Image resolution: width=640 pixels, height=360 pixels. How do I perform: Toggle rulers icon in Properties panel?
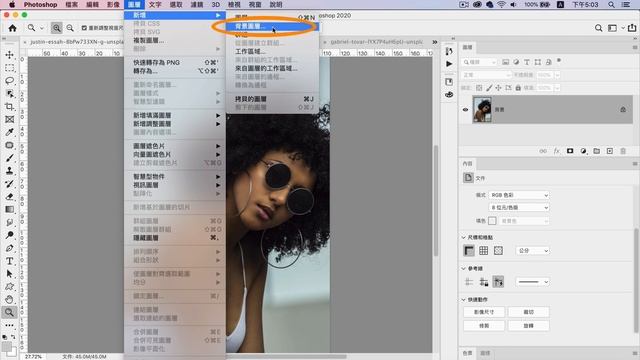coord(469,251)
